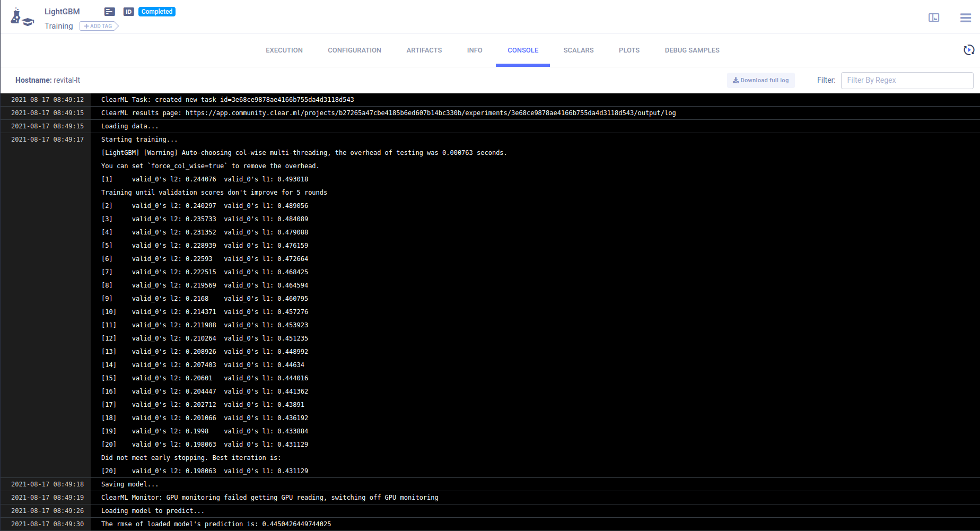Click the Completed status badge
The height and width of the screenshot is (531, 980).
tap(156, 11)
